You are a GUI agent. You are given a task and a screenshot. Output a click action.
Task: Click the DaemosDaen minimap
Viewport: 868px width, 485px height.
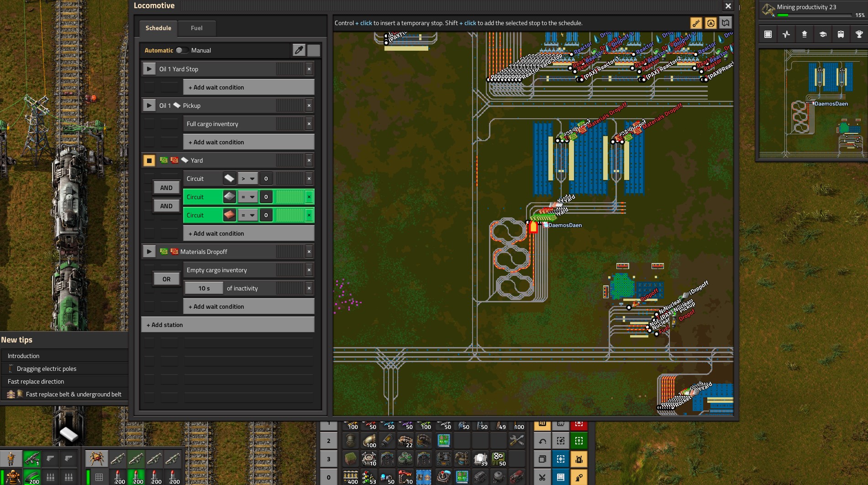click(x=813, y=104)
